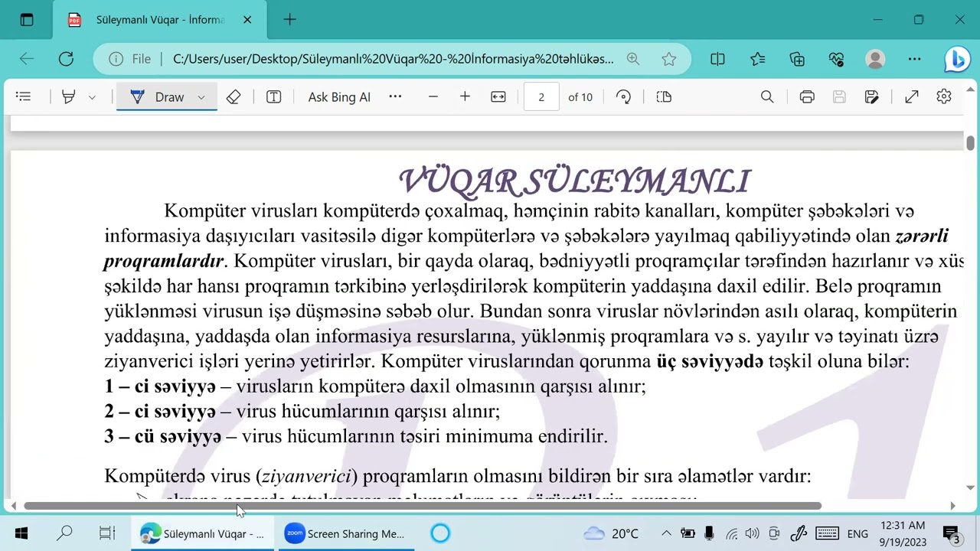Open the Windows Start menu
Screen dimensions: 980x551
click(x=21, y=534)
